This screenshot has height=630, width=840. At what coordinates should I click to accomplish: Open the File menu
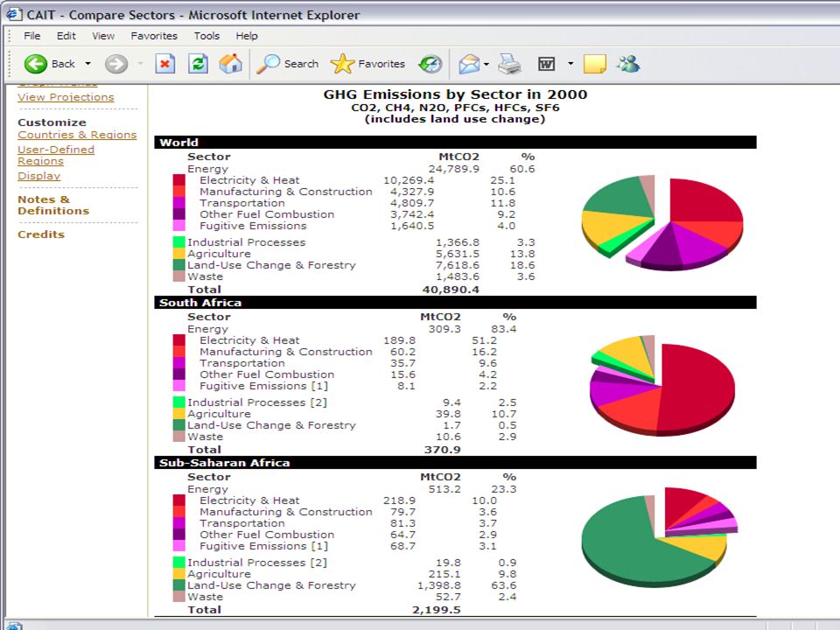click(31, 36)
